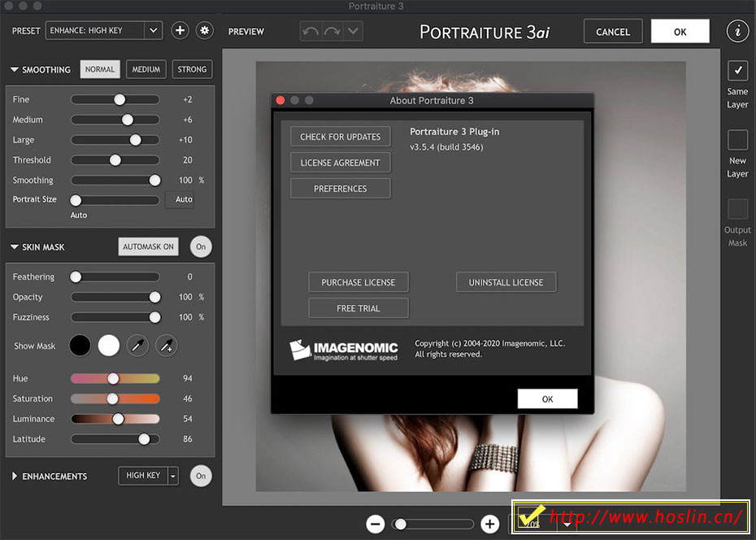Toggle the Automask On button
The height and width of the screenshot is (540, 756).
pyautogui.click(x=148, y=247)
